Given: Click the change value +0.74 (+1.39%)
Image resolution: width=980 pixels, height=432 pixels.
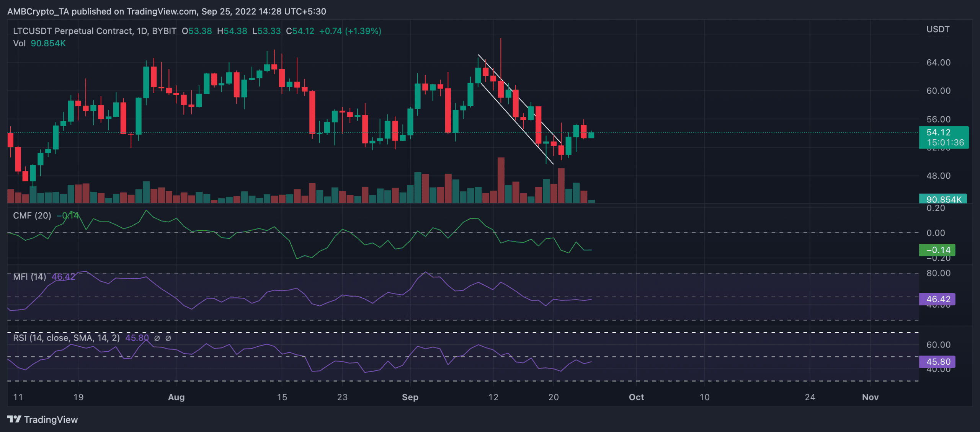Looking at the screenshot, I should point(350,31).
